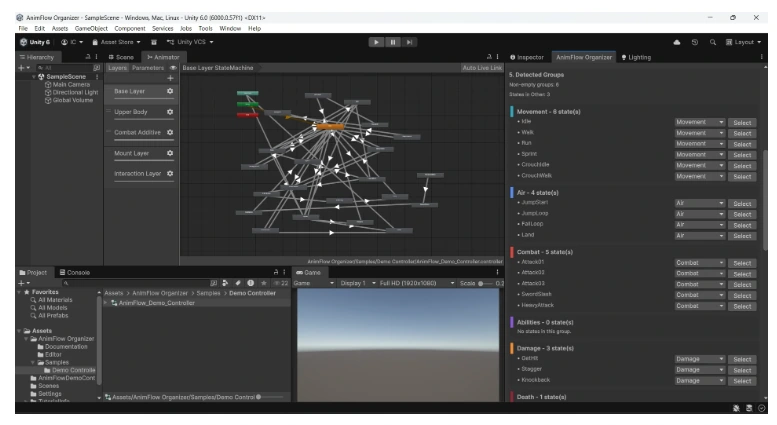Viewport: 777px width, 425px height.
Task: Expand AnimFlow_Demo_Controller asset arrow
Action: click(106, 303)
